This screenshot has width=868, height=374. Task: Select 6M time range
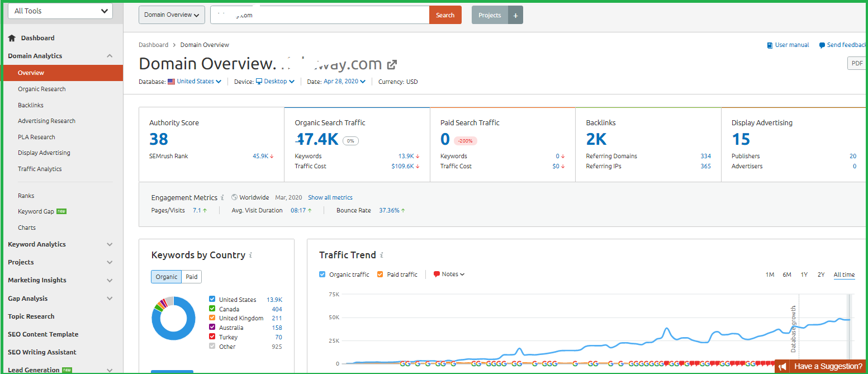(787, 274)
